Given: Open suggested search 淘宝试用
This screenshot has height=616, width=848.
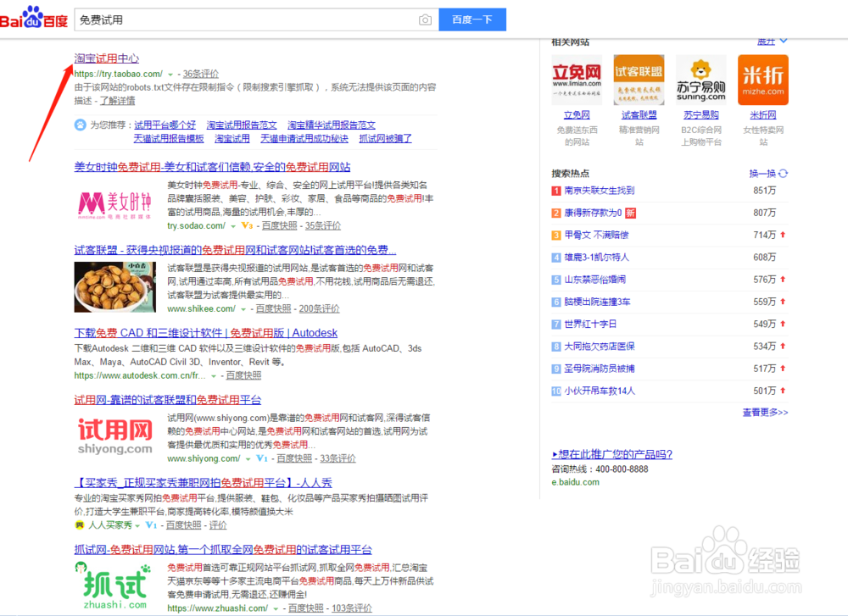Looking at the screenshot, I should click(x=232, y=138).
